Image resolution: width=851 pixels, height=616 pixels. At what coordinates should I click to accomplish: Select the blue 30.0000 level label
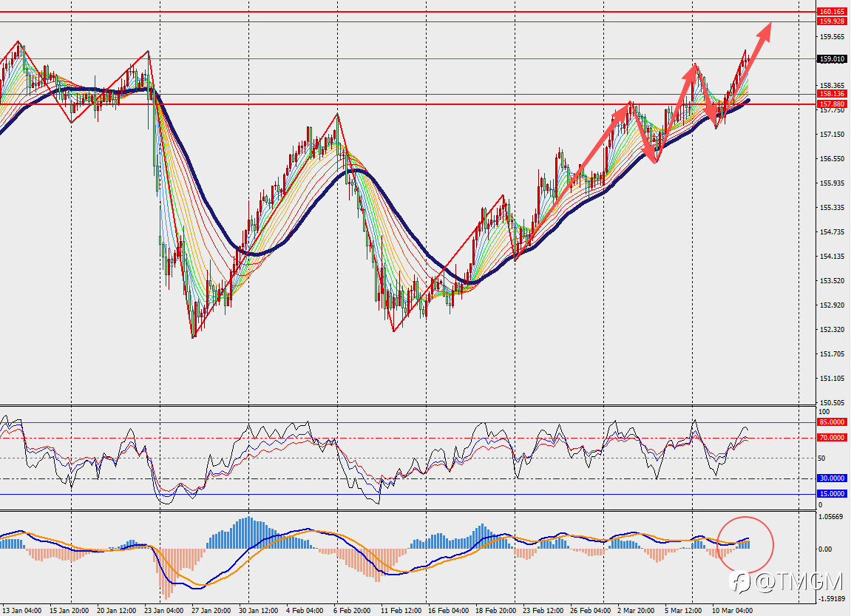tap(832, 478)
